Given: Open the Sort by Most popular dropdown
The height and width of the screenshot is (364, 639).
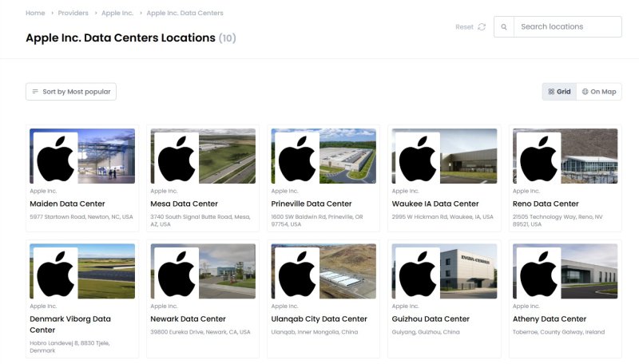Looking at the screenshot, I should [x=71, y=92].
